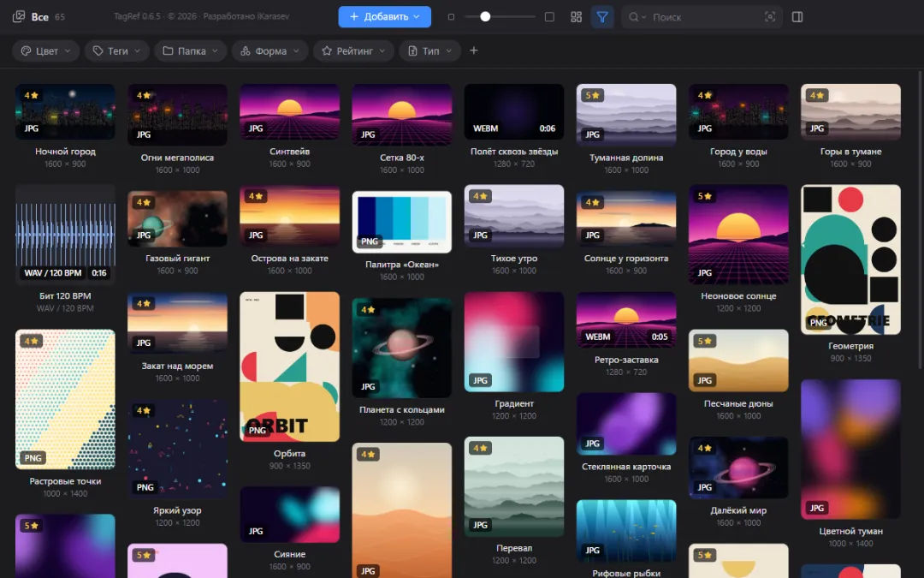Click the JPG badge on «Градиент»
Viewport: 924px width, 578px height.
coord(480,380)
